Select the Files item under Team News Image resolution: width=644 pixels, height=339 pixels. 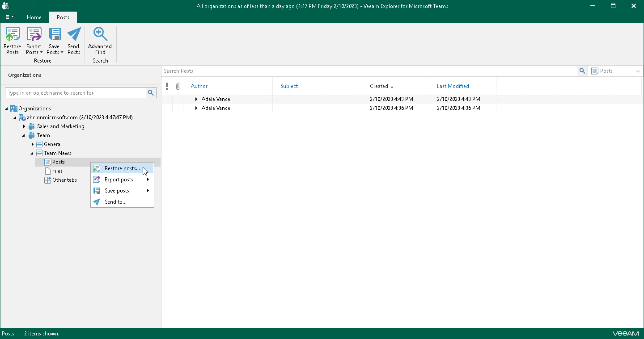pos(57,171)
